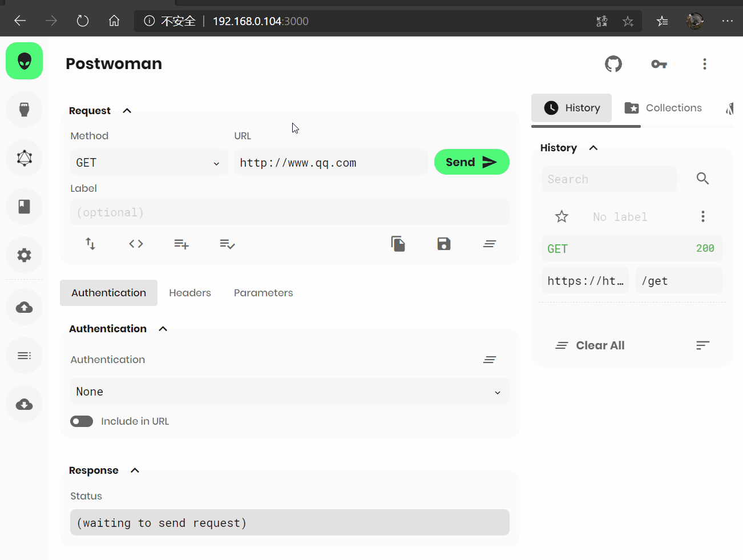Open the GraphQL sidebar icon
The height and width of the screenshot is (560, 743).
24,158
